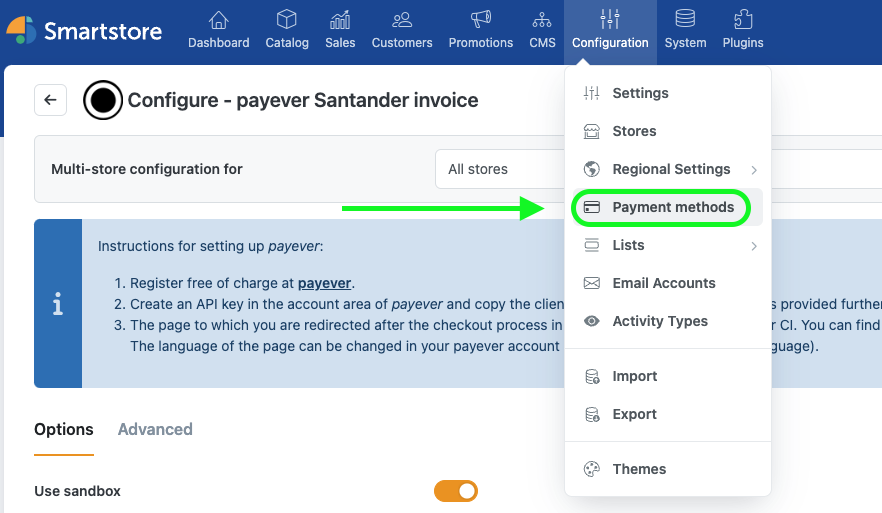Click the Settings sliders icon in menu
This screenshot has width=882, height=513.
coord(591,93)
